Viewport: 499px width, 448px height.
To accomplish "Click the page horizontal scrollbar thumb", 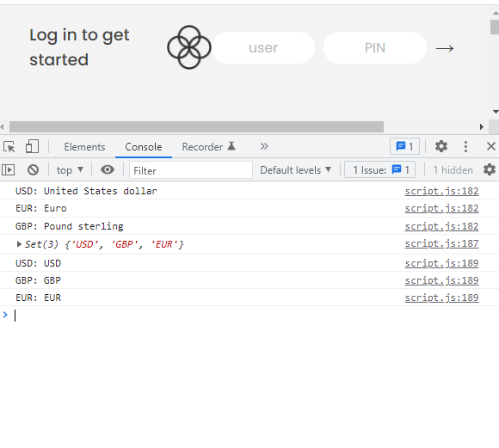I will click(x=196, y=126).
